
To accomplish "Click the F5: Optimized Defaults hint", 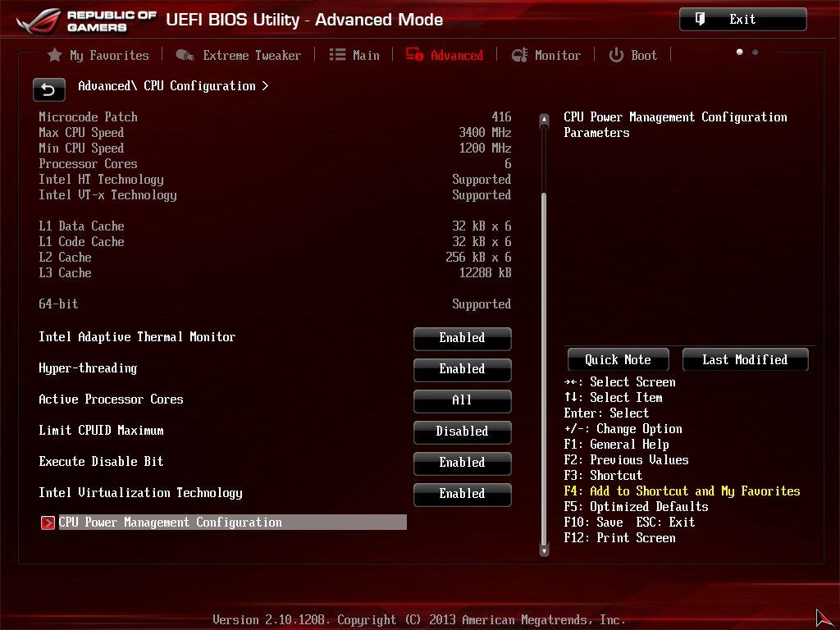I will tap(636, 507).
